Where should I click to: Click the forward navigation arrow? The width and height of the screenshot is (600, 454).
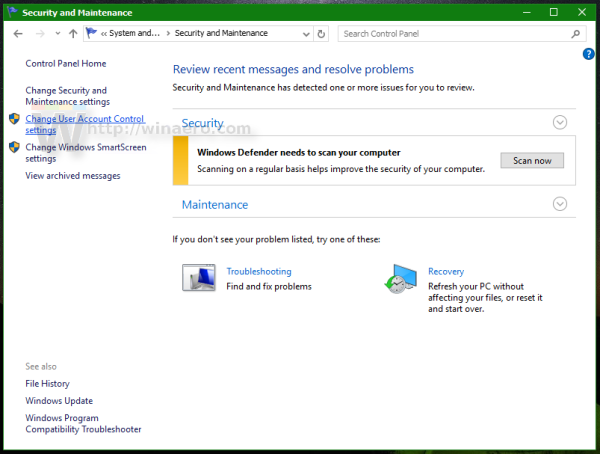[x=40, y=34]
